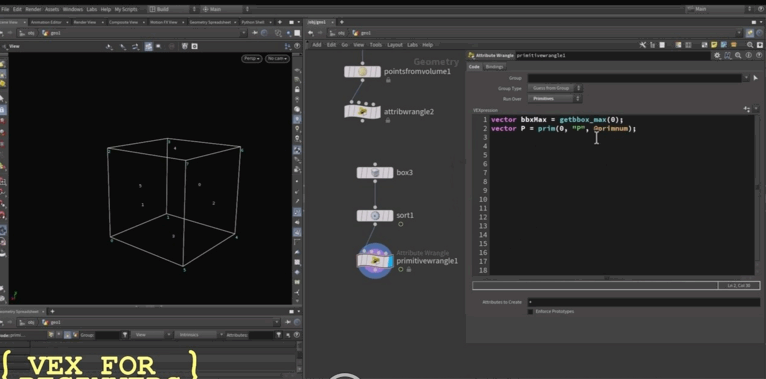Select the Code tab of the wrangle
Screen dimensions: 766x379
coord(474,67)
